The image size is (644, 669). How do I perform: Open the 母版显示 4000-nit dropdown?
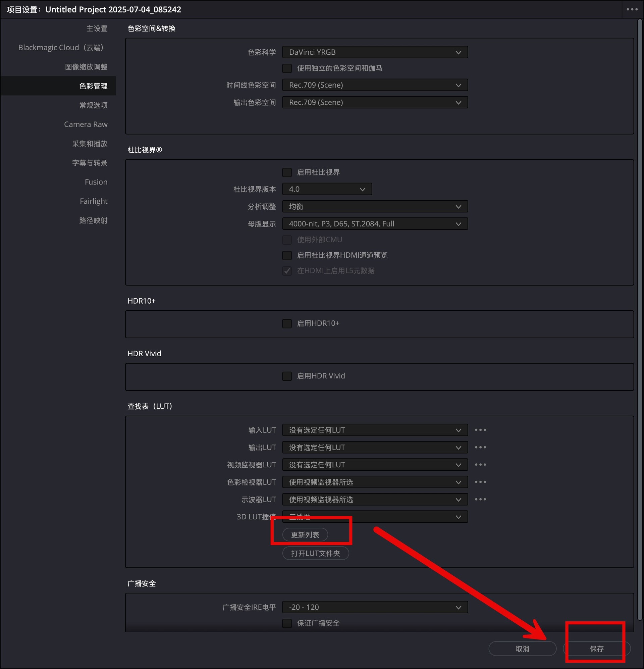coord(375,224)
